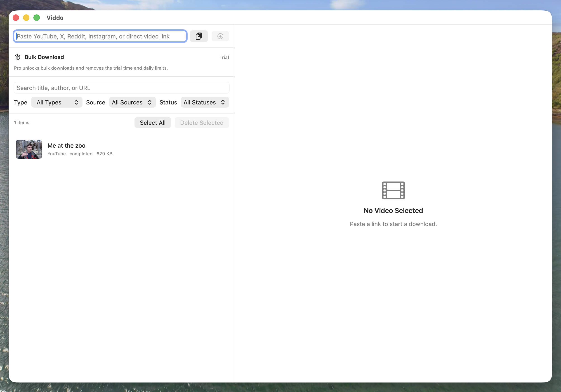
Task: Click the Delete Selected button
Action: pos(202,123)
